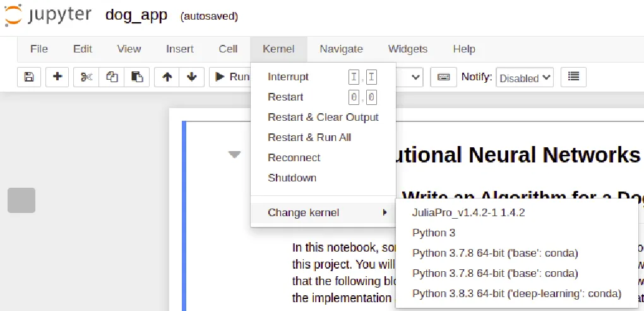The image size is (644, 311).
Task: Open the Help menu
Action: click(464, 49)
